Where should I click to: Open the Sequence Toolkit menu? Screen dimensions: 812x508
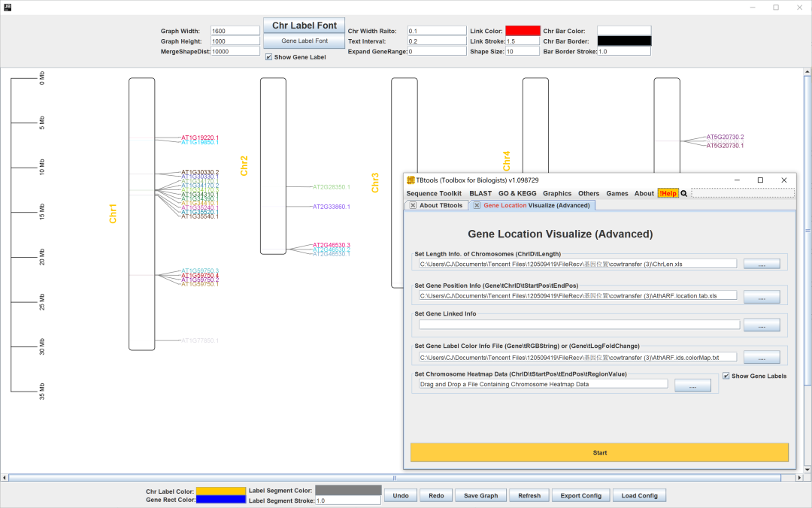coord(434,193)
